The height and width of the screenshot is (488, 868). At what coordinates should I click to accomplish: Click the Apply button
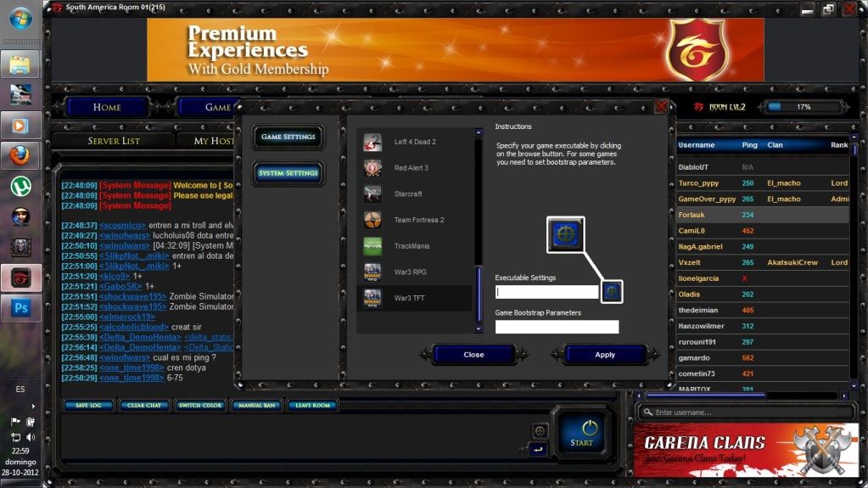tap(605, 355)
